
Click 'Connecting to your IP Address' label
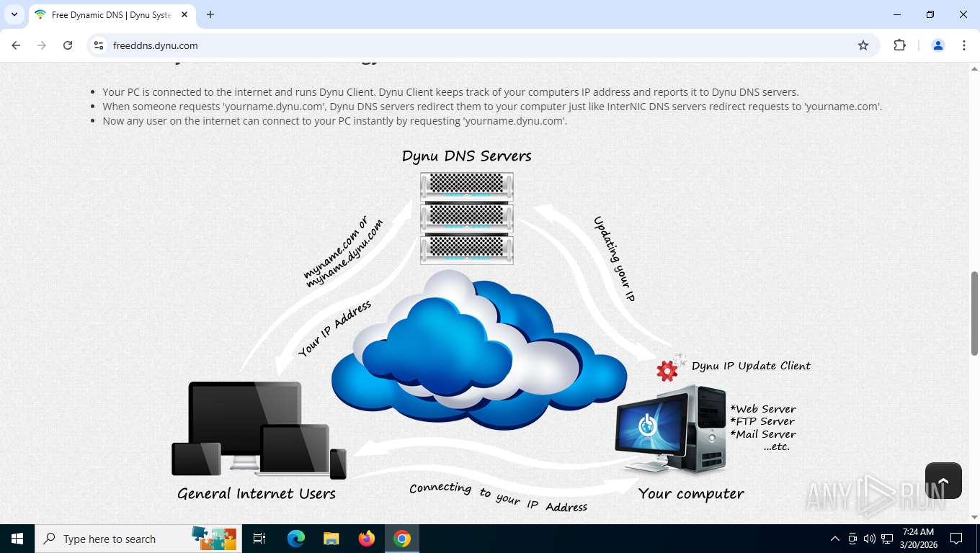click(x=499, y=497)
